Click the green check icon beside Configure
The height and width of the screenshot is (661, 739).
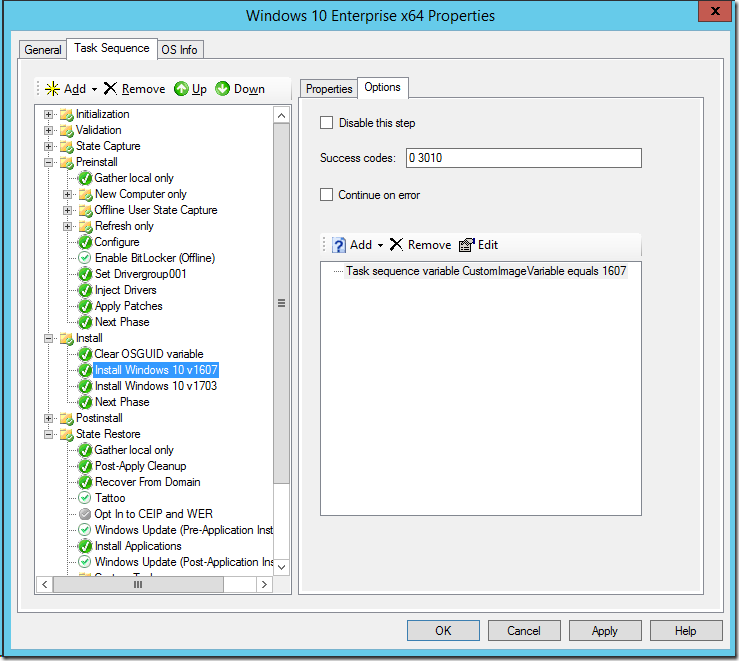[85, 242]
